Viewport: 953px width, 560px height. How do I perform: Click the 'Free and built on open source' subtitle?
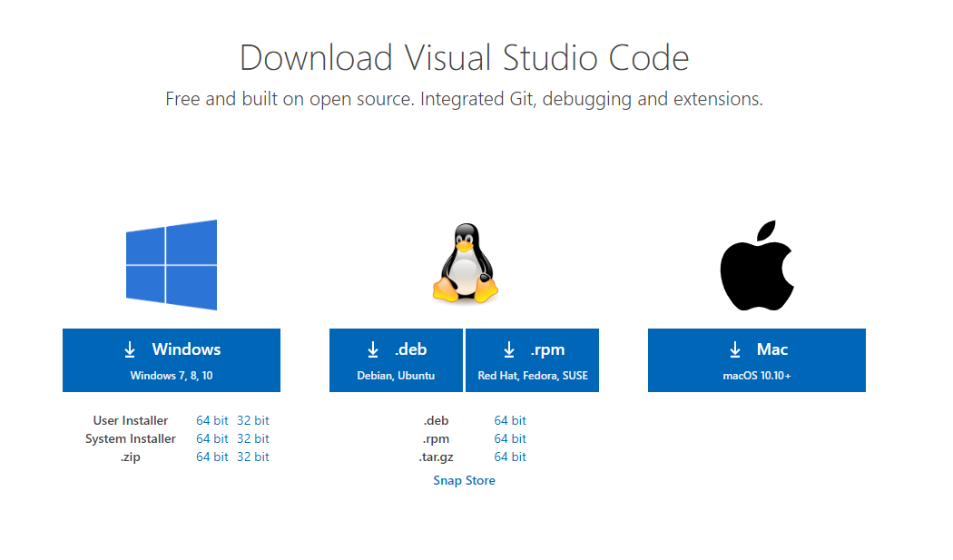pos(465,99)
